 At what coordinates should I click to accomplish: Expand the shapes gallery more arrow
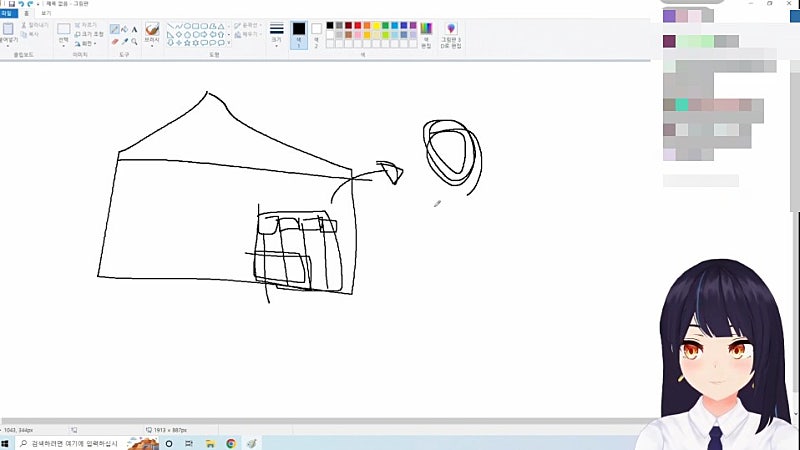pyautogui.click(x=229, y=43)
